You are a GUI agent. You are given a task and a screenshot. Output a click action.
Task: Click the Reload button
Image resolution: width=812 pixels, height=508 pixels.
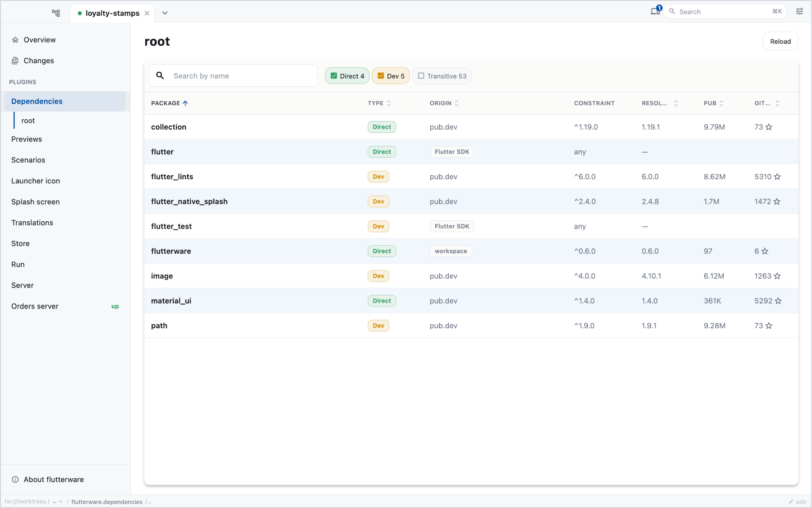[780, 41]
